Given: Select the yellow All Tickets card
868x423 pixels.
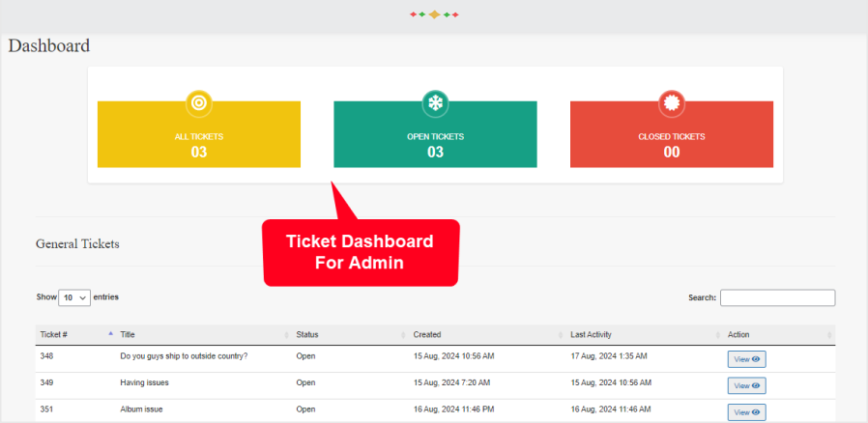Looking at the screenshot, I should pos(199,140).
